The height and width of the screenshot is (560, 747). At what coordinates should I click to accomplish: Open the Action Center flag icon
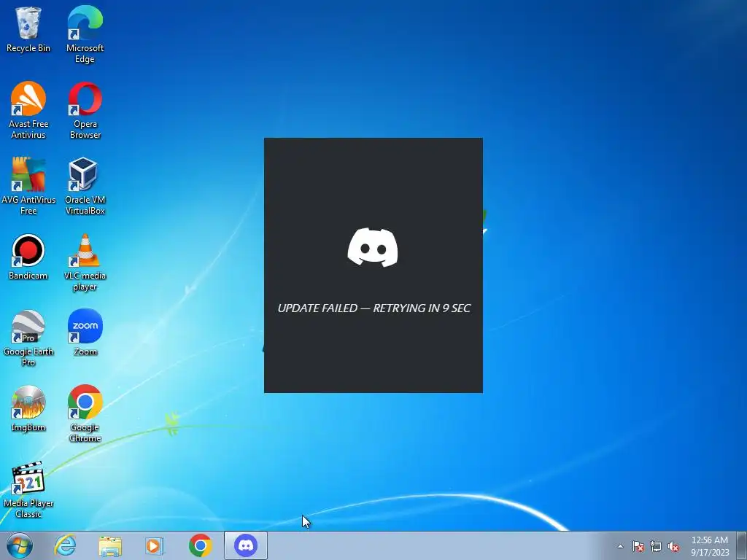638,546
